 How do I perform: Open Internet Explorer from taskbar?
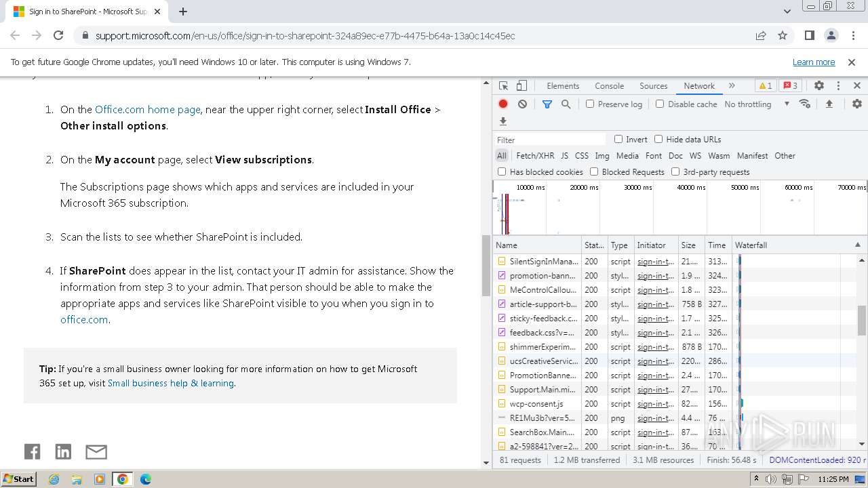point(54,479)
